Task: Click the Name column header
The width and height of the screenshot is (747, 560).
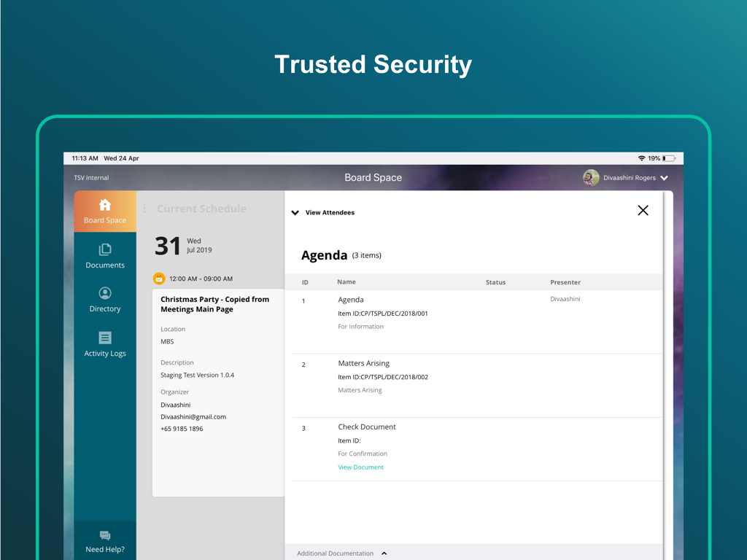Action: click(x=347, y=282)
